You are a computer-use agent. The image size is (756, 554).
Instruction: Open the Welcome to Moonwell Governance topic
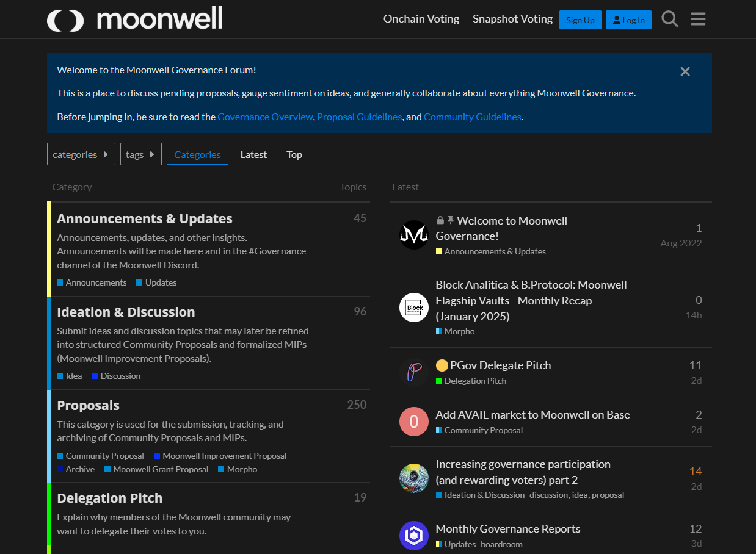tap(501, 228)
